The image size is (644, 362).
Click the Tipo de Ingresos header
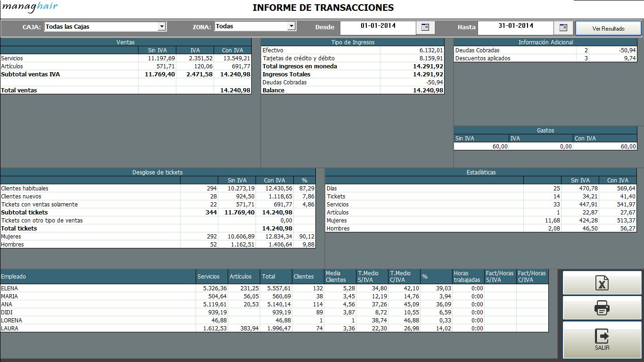[353, 42]
